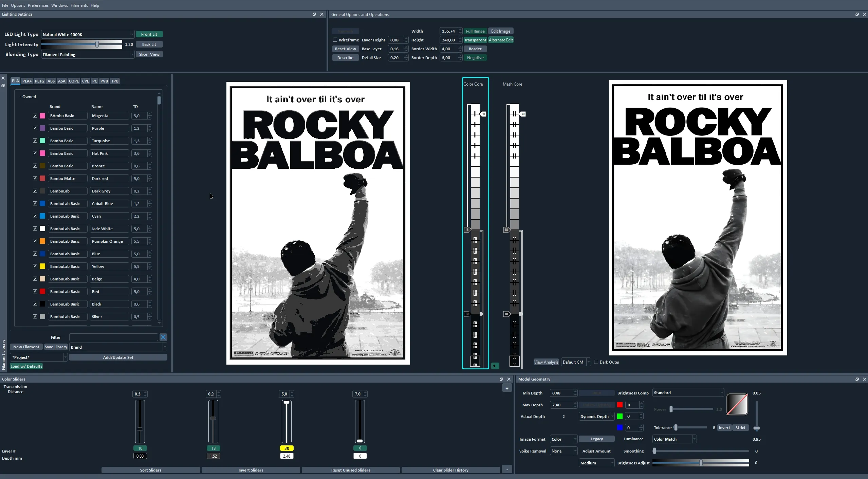Image resolution: width=868 pixels, height=479 pixels.
Task: Click the green channel swatch in Model Geometry
Action: click(620, 416)
